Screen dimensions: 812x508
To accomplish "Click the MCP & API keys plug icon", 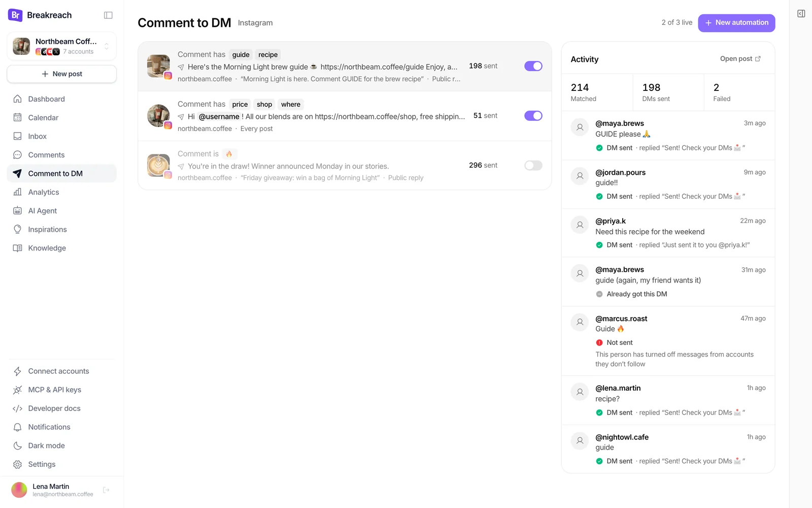I will click(x=18, y=390).
